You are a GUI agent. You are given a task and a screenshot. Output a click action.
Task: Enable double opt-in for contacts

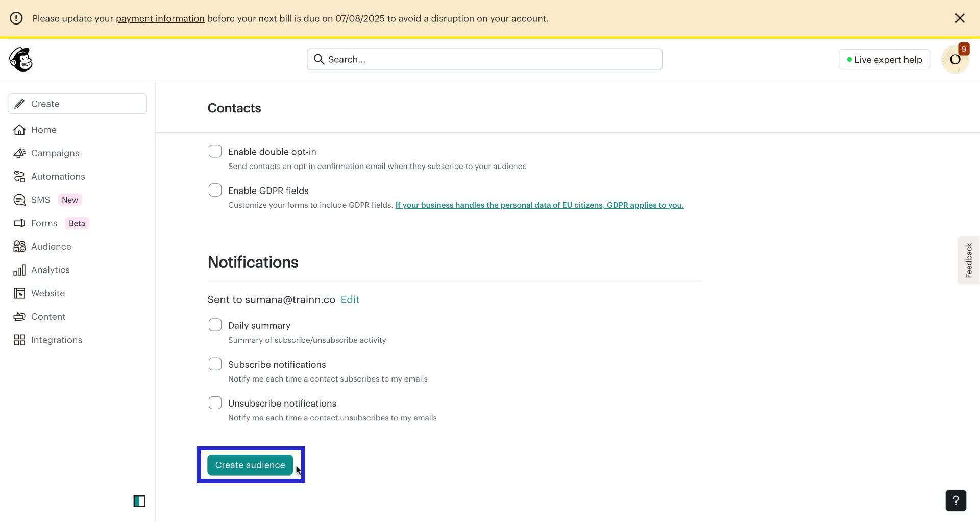pos(215,151)
